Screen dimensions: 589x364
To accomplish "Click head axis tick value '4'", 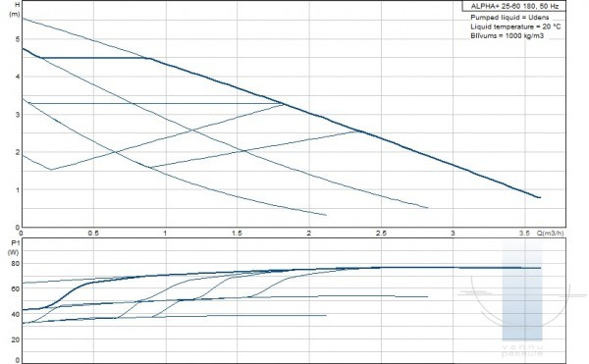I will point(18,77).
